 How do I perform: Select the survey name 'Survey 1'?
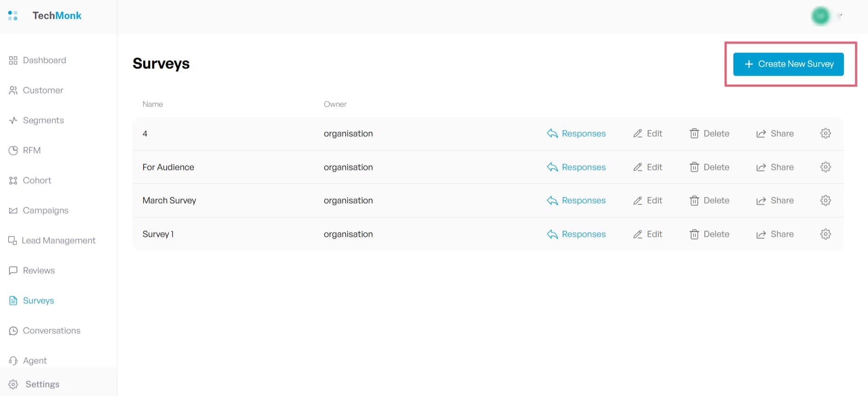158,234
